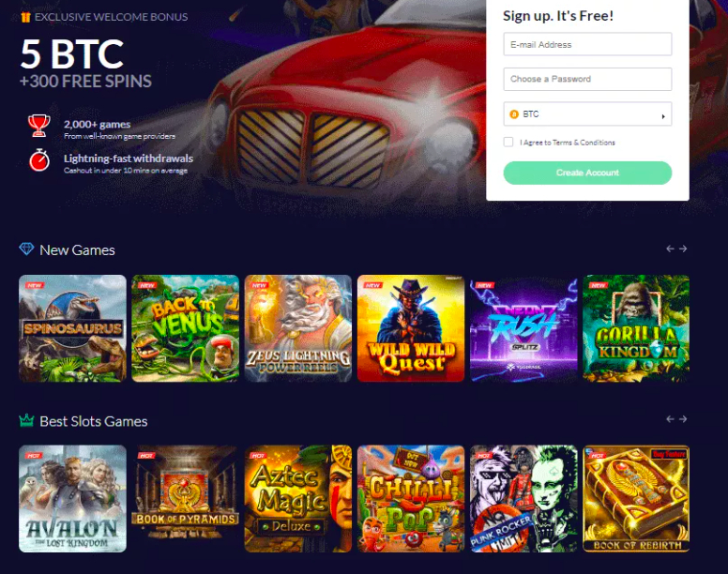Viewport: 728px width, 574px height.
Task: Click the Create Account button
Action: point(587,173)
